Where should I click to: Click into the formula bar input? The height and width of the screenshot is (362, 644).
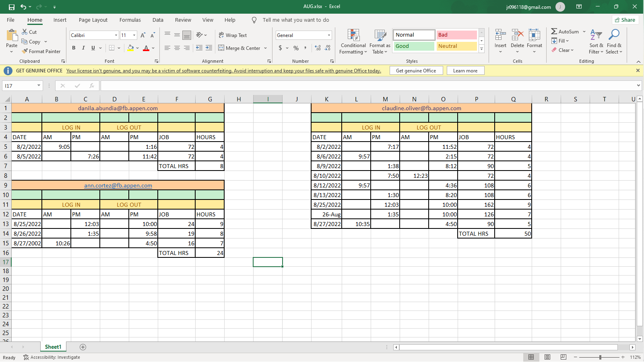click(368, 86)
